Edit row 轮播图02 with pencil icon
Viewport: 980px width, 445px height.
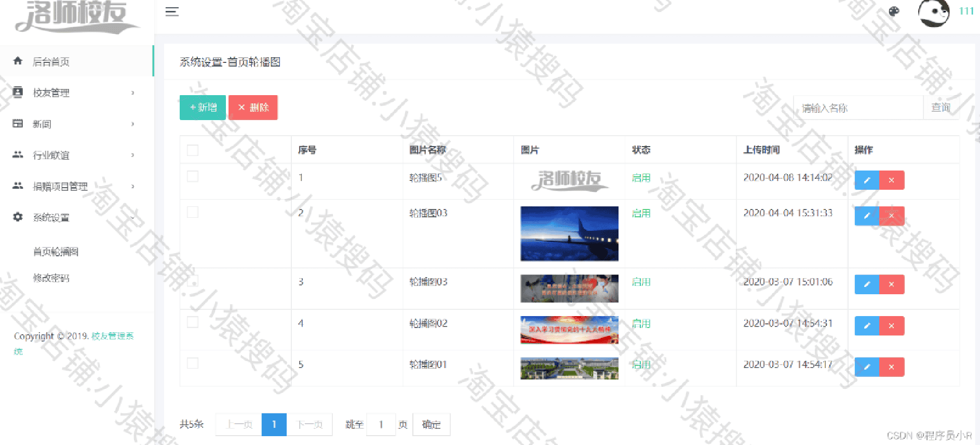(867, 326)
